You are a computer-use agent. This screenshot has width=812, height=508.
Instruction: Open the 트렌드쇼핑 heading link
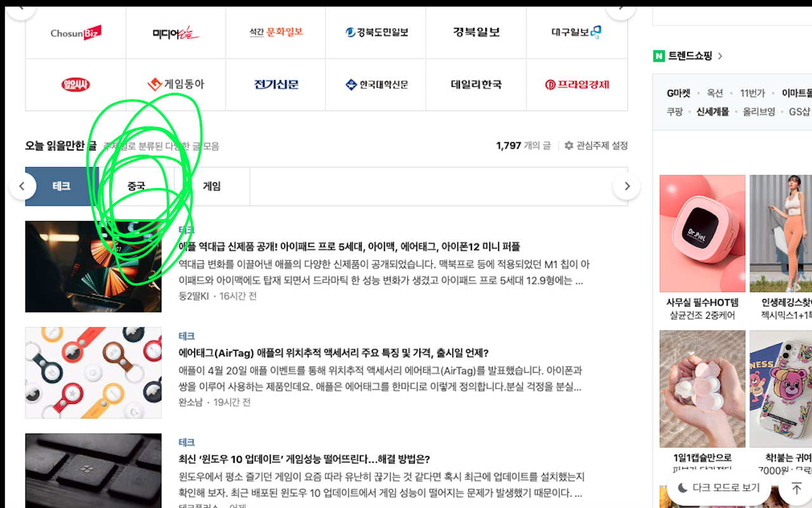[690, 56]
